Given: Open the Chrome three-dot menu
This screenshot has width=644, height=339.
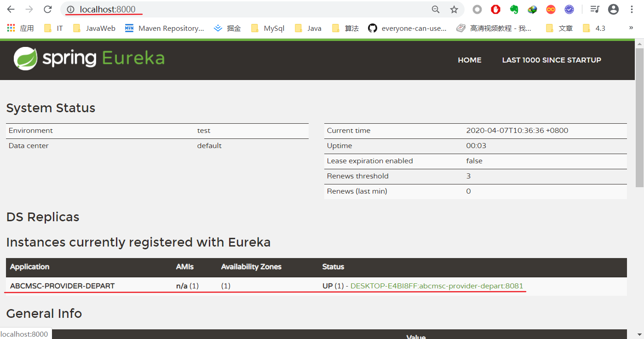Looking at the screenshot, I should point(632,9).
